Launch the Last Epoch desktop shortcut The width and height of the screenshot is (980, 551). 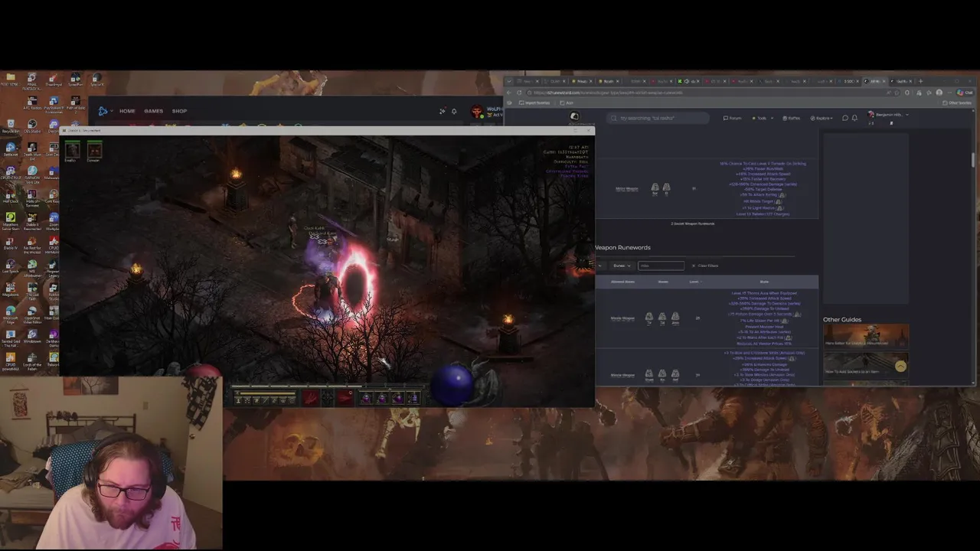[x=11, y=266]
